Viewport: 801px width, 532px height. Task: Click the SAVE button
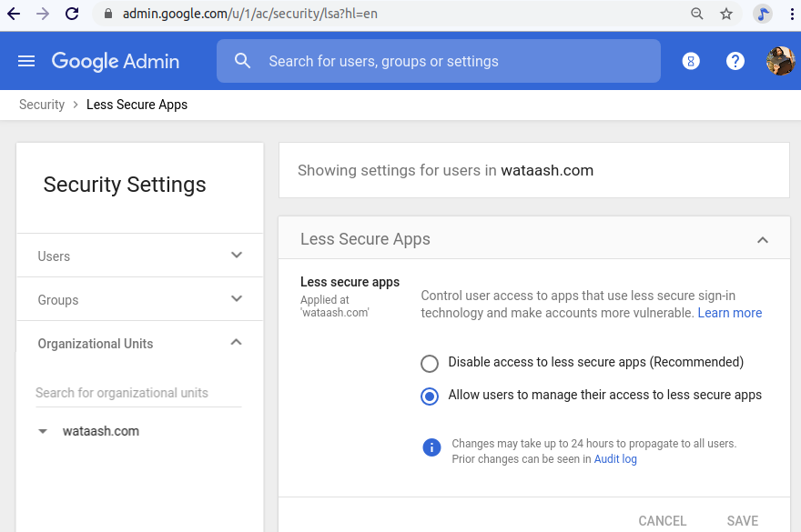pyautogui.click(x=742, y=521)
